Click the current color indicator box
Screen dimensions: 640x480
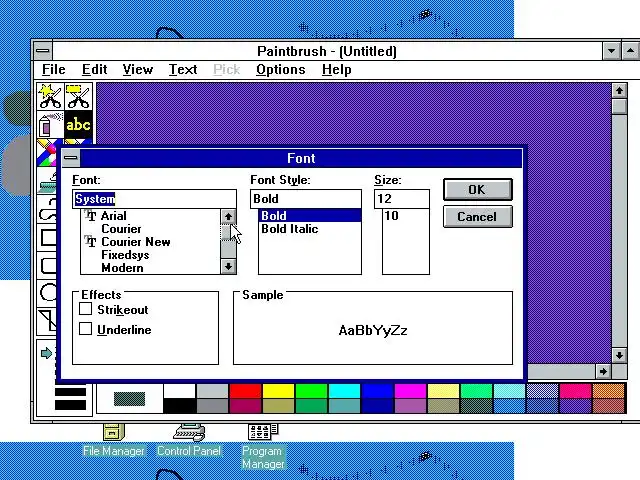point(129,399)
